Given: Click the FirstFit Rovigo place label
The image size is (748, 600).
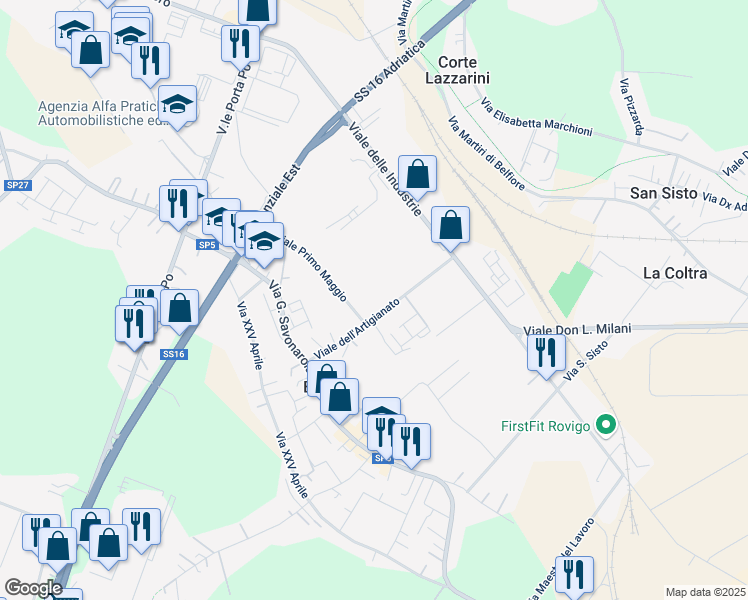Looking at the screenshot, I should (546, 426).
